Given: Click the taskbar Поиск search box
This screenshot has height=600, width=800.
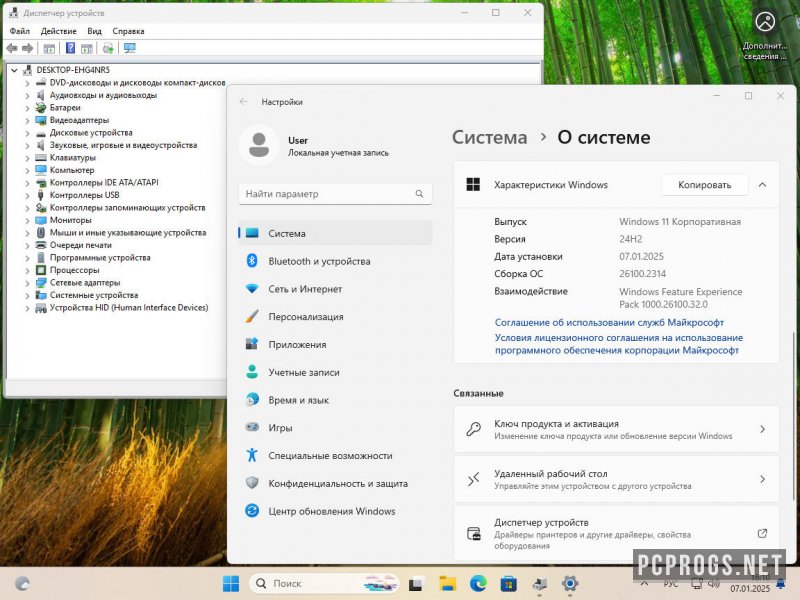Looking at the screenshot, I should (323, 583).
